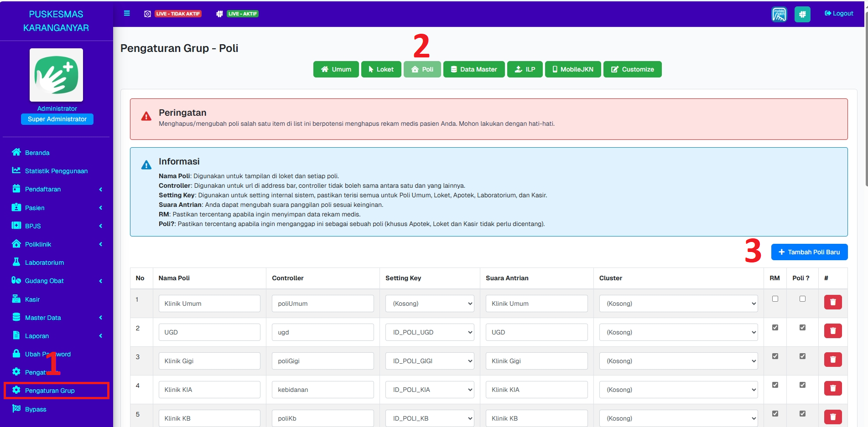Open Setting Key dropdown for Klinik Umum
The image size is (868, 427).
pyautogui.click(x=430, y=304)
